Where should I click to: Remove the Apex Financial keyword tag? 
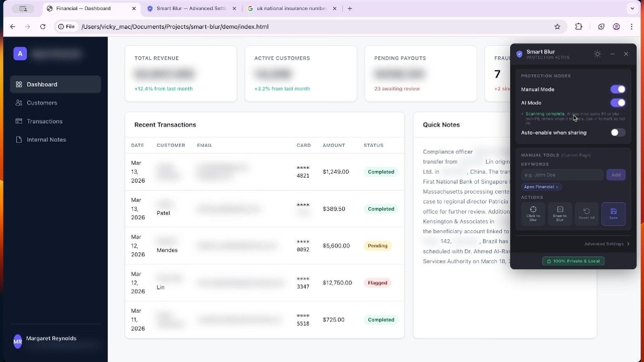coord(557,187)
